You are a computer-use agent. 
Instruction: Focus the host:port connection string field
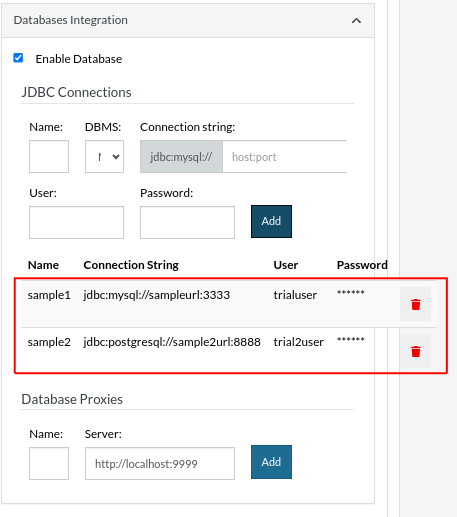(284, 156)
